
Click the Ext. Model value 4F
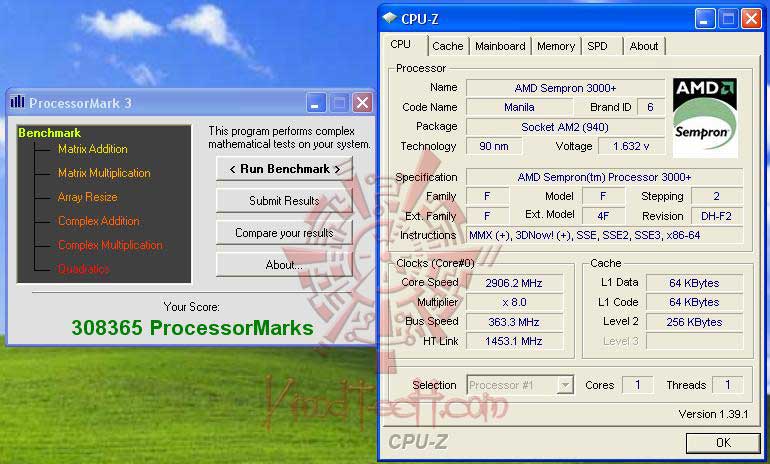click(x=604, y=216)
